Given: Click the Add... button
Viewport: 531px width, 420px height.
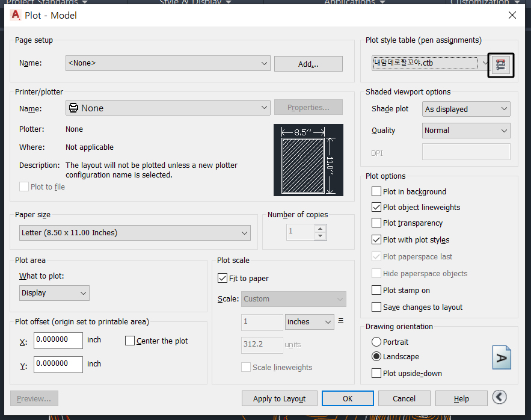Looking at the screenshot, I should point(308,64).
